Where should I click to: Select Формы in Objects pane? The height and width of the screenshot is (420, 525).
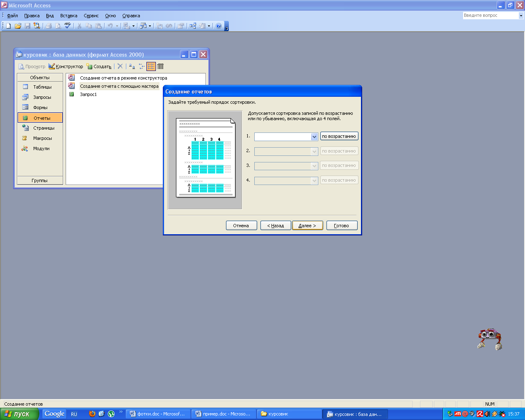point(40,107)
